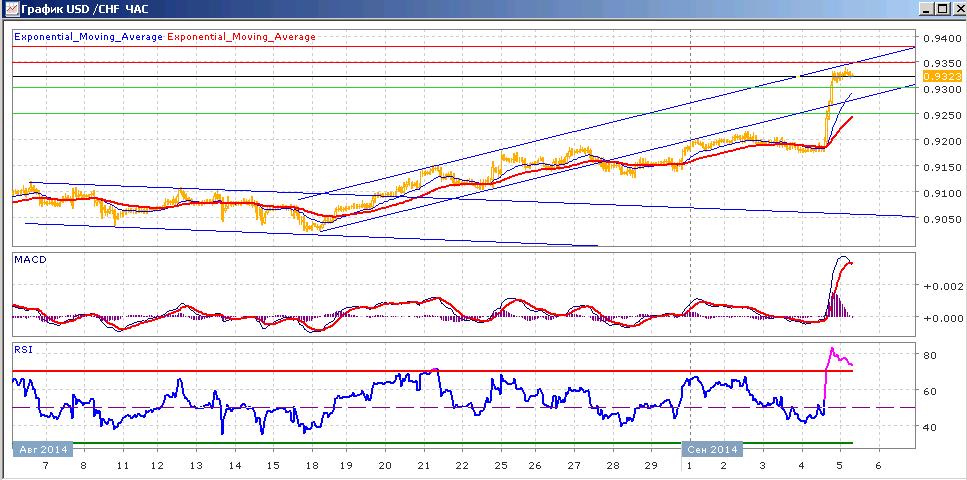Click the 60 level on RSI scale
Viewport: 967px width, 480px height.
click(x=929, y=391)
